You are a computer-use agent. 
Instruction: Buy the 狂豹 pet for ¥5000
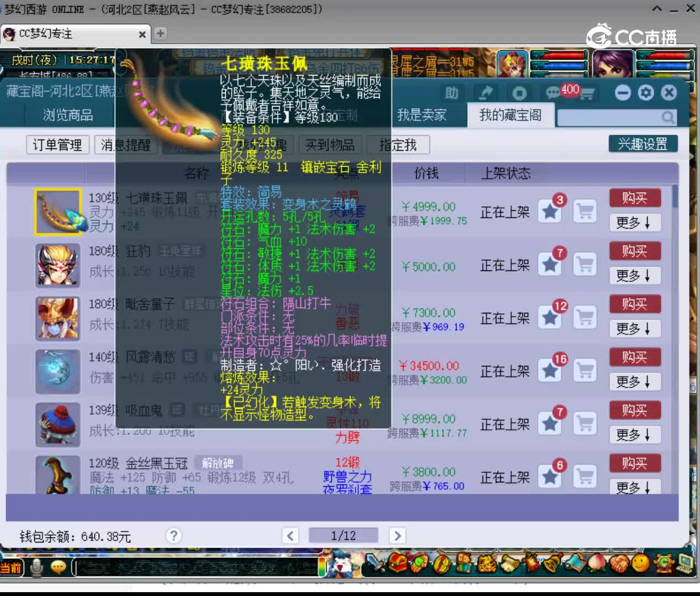[635, 251]
